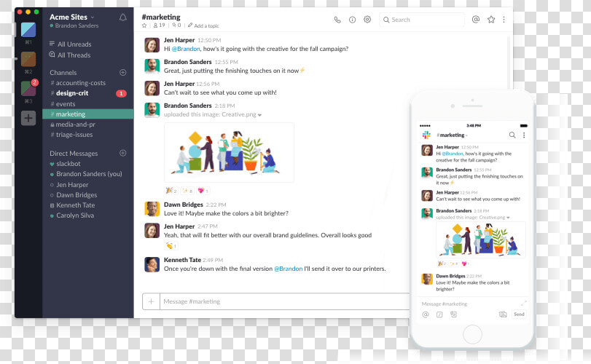Open starred items in desktop header

[x=490, y=19]
